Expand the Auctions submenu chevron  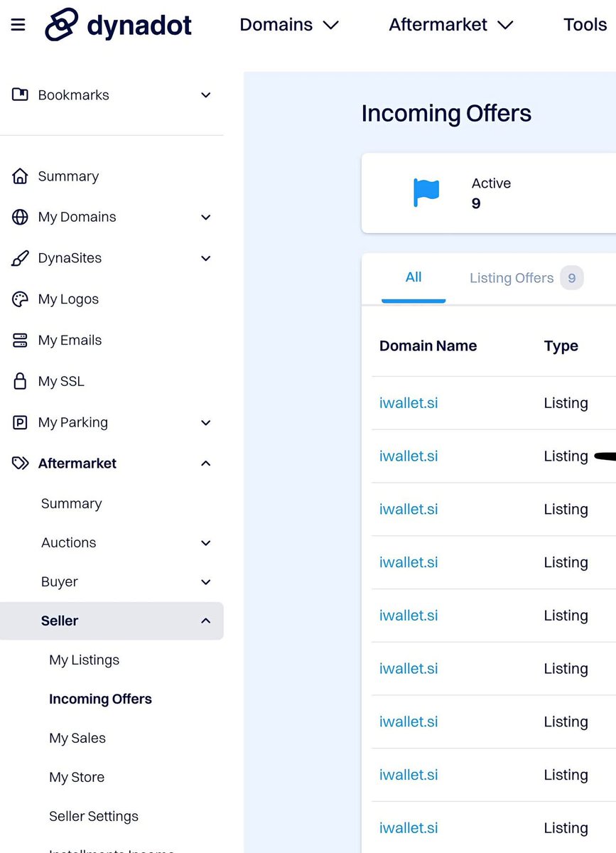[x=205, y=543]
